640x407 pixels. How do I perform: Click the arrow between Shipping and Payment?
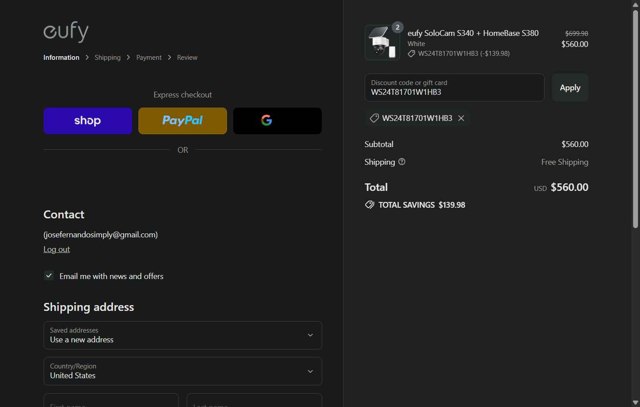(x=128, y=58)
